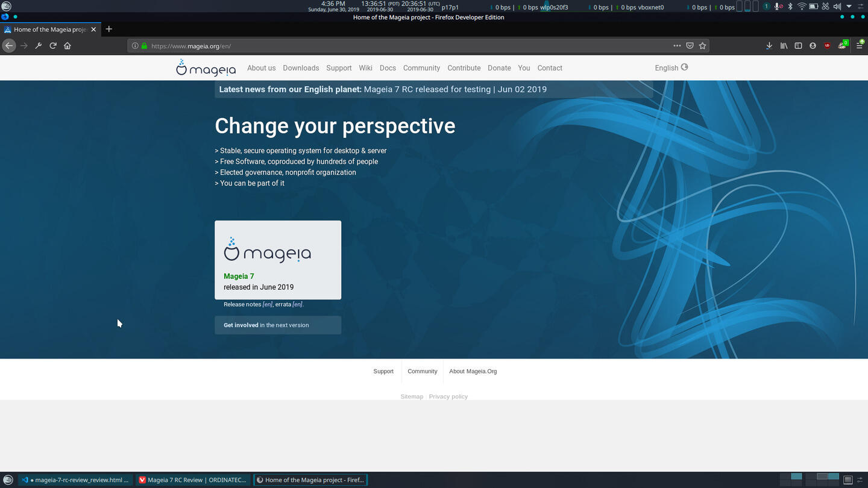
Task: Open the footer Support link
Action: click(x=383, y=371)
